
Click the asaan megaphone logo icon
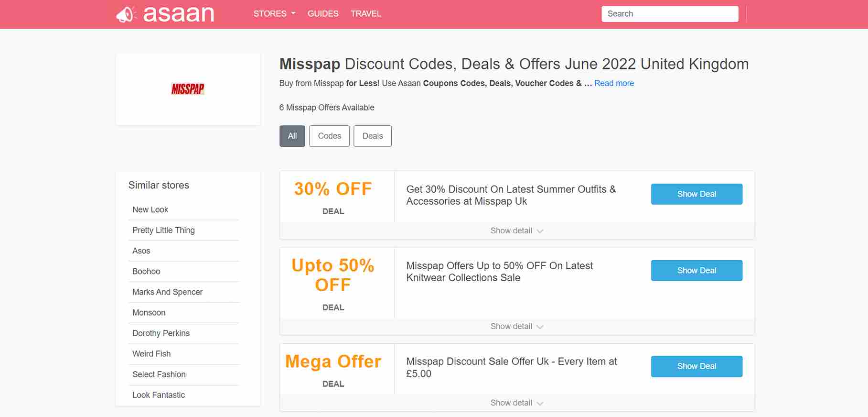[x=126, y=14]
